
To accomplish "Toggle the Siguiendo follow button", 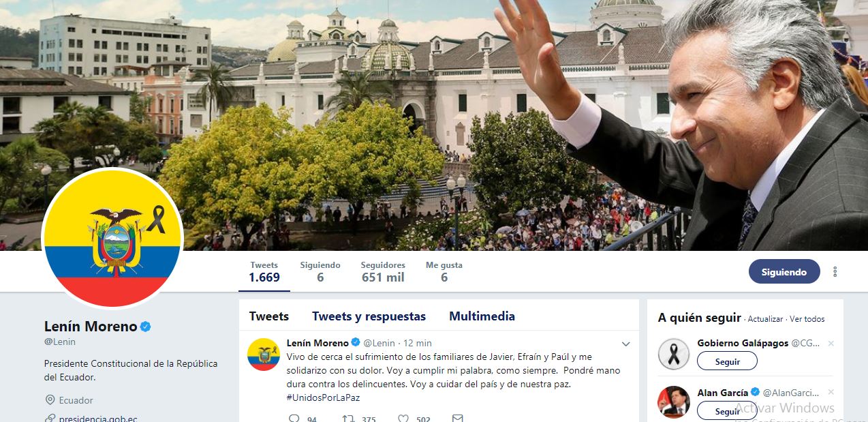I will coord(784,271).
